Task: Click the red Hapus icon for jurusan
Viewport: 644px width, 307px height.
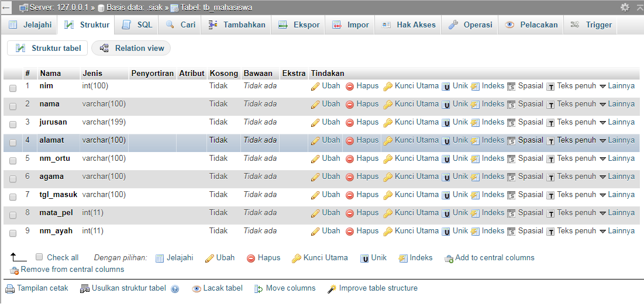Action: point(350,123)
